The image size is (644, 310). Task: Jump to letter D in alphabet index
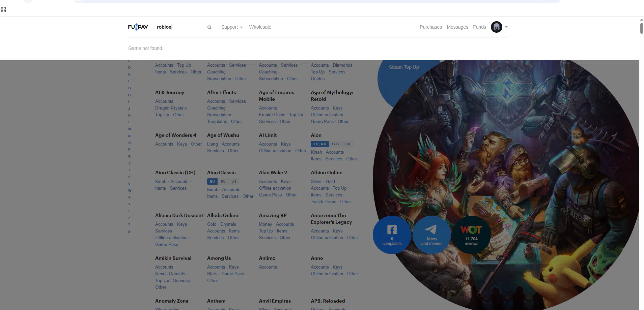click(129, 68)
